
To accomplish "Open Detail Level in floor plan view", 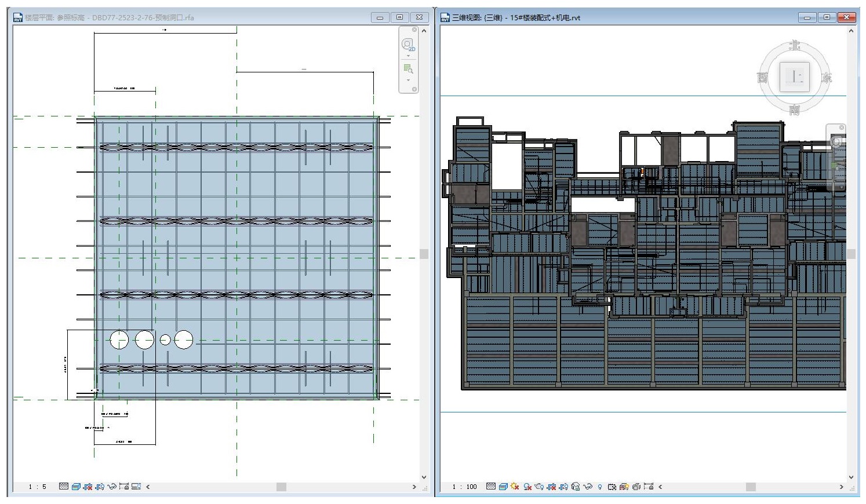I will (x=64, y=487).
